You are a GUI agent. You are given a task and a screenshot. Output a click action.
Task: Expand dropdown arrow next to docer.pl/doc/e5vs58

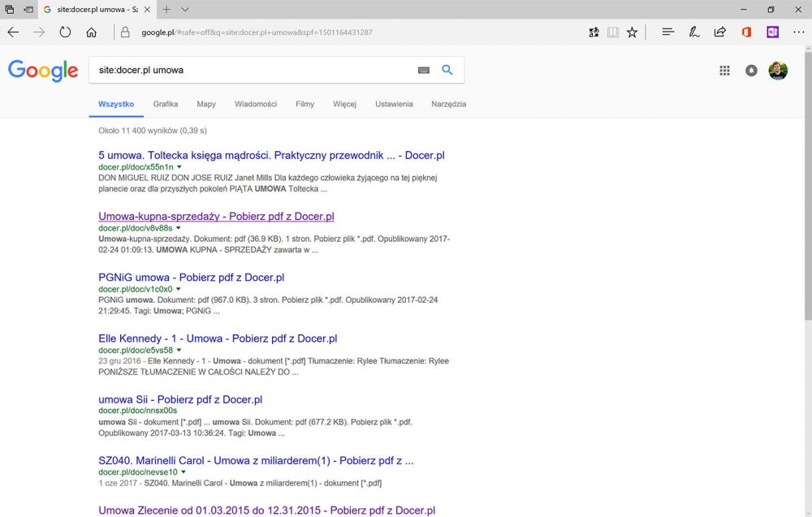[179, 351]
